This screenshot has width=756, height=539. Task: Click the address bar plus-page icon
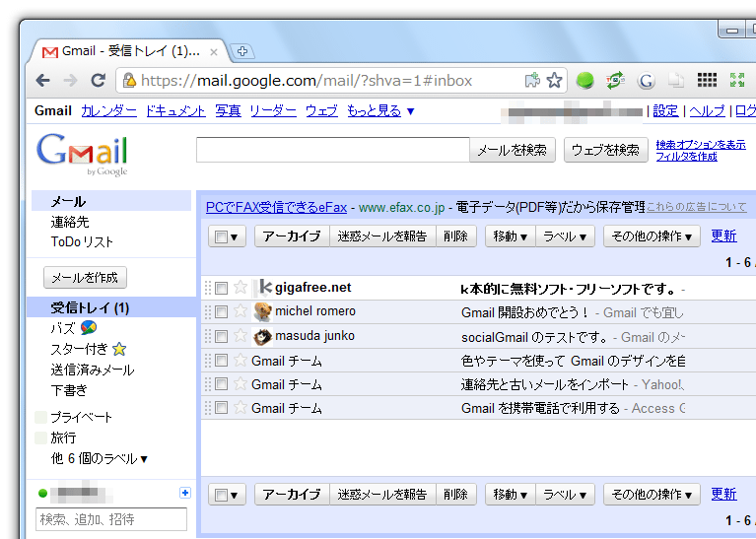pyautogui.click(x=532, y=80)
